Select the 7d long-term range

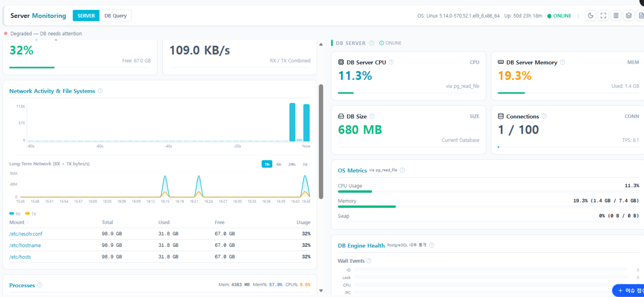[305, 164]
